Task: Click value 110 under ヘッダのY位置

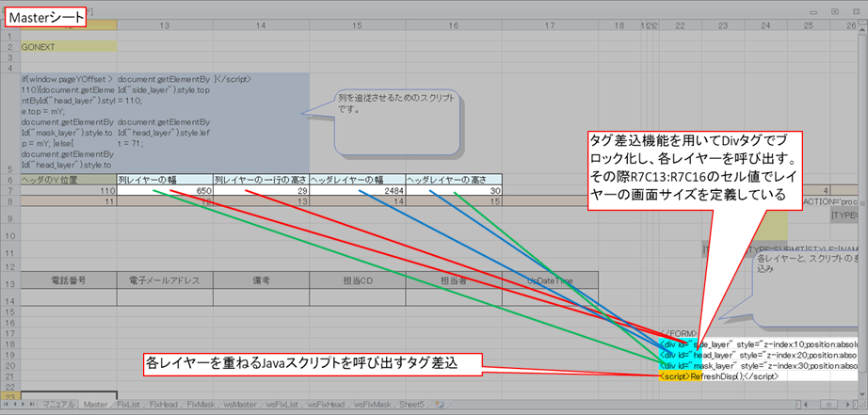Action: [69, 190]
